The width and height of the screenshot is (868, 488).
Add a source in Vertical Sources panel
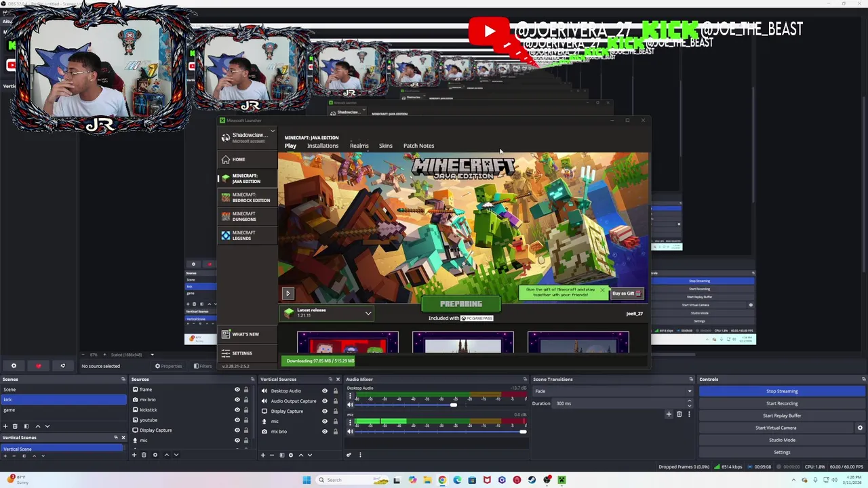(263, 455)
